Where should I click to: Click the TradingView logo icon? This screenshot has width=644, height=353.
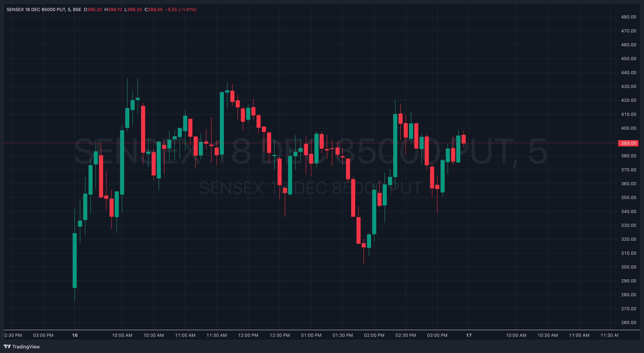point(7,347)
